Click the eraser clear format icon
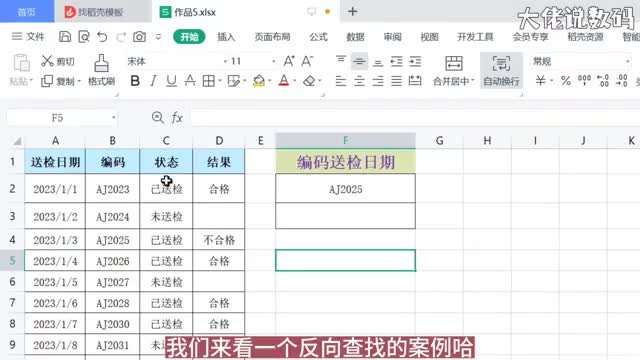The width and height of the screenshot is (640, 360). 309,81
